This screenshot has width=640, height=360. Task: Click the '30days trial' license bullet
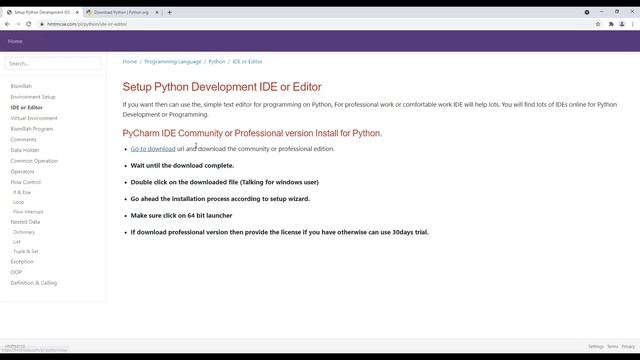click(280, 232)
